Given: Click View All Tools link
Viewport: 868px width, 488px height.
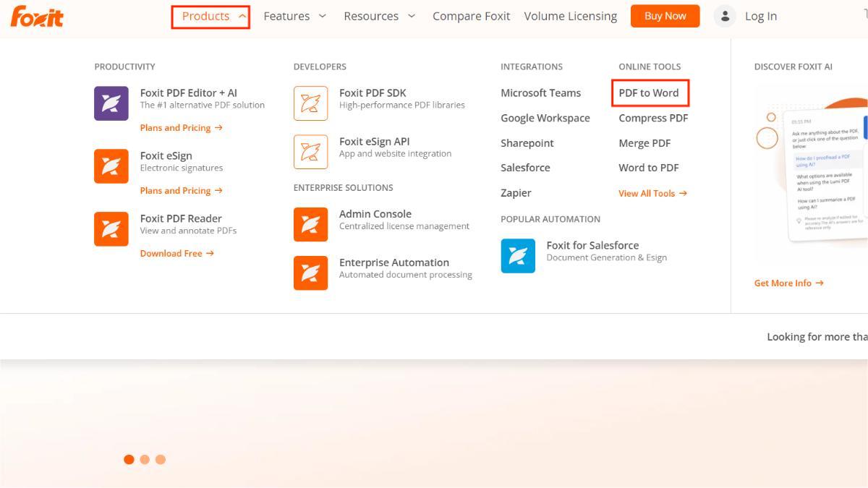Looking at the screenshot, I should [652, 193].
